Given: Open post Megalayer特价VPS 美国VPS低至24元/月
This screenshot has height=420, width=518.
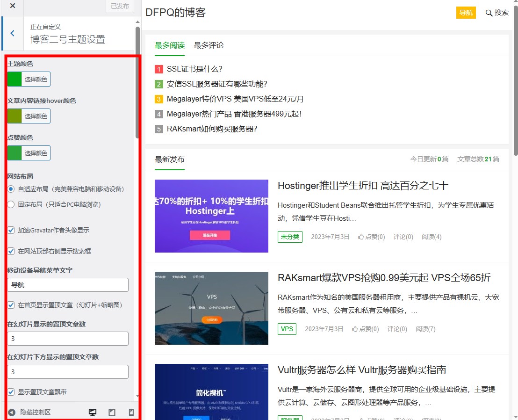Looking at the screenshot, I should click(235, 99).
